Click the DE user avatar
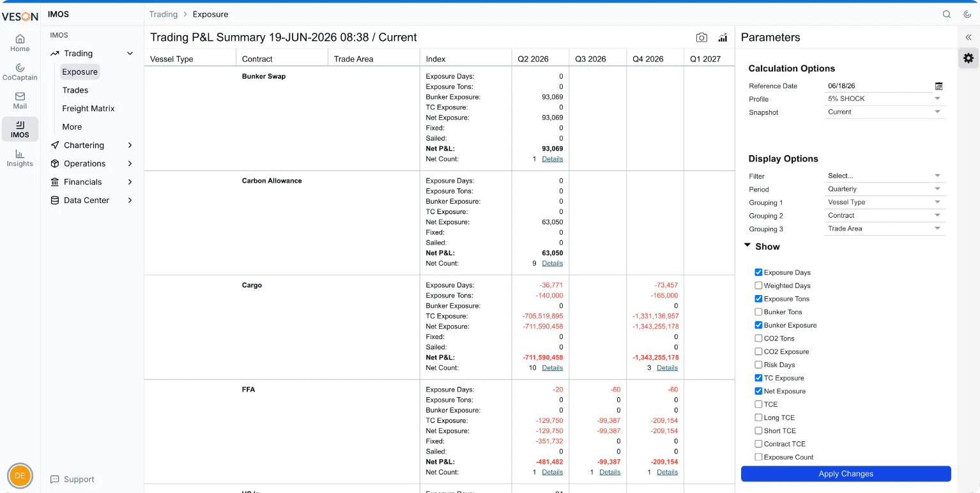The image size is (980, 493). (20, 476)
